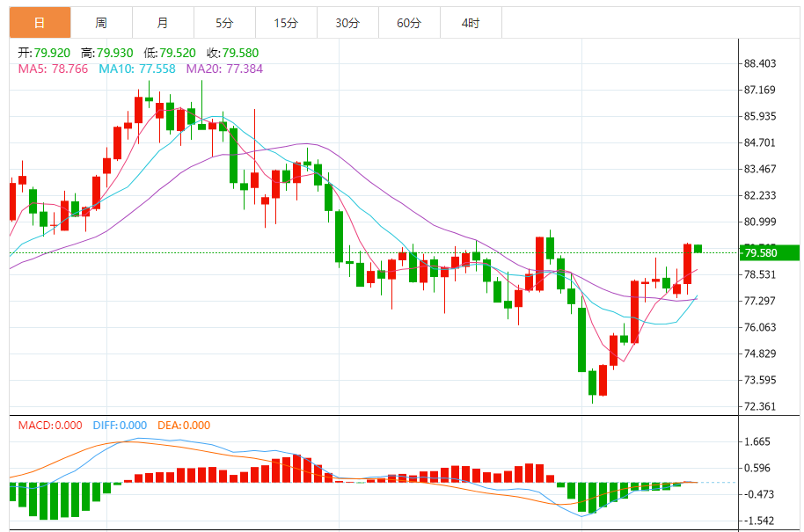Click the 1.665 MACD axis label
Image resolution: width=804 pixels, height=532 pixels.
[x=756, y=441]
